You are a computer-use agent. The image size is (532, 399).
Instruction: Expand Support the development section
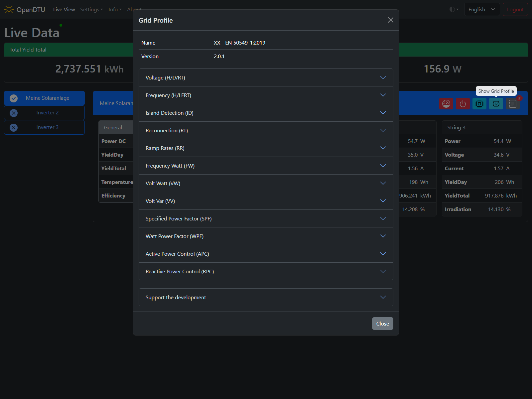[266, 298]
